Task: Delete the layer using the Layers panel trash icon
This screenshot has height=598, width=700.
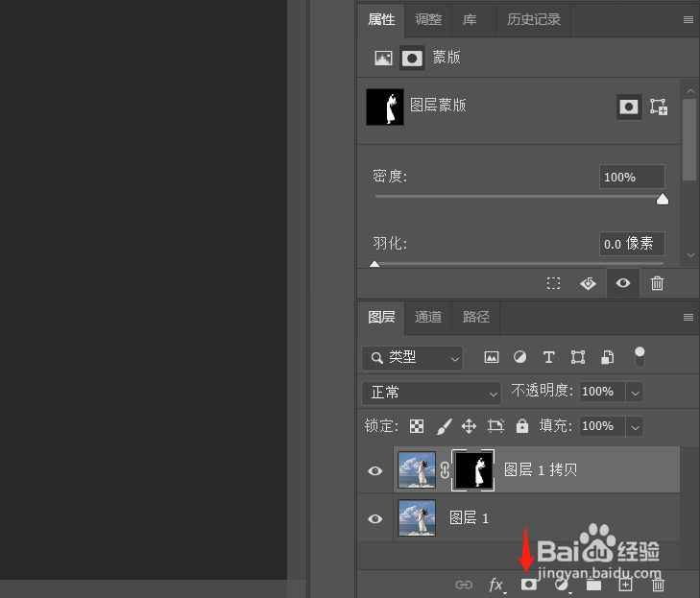Action: coord(658,585)
